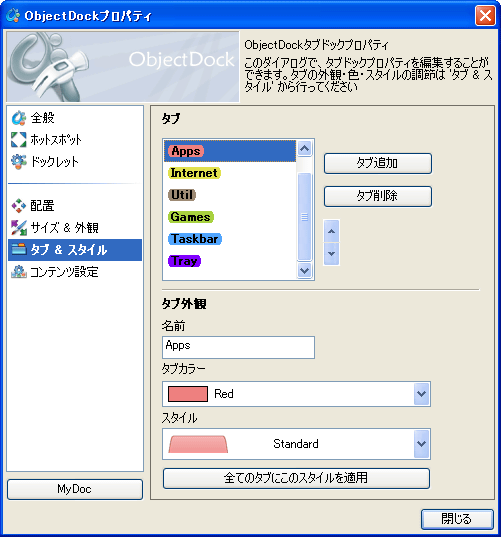This screenshot has width=501, height=537.
Task: Click tab list scrollbar down arrow
Action: (304, 271)
